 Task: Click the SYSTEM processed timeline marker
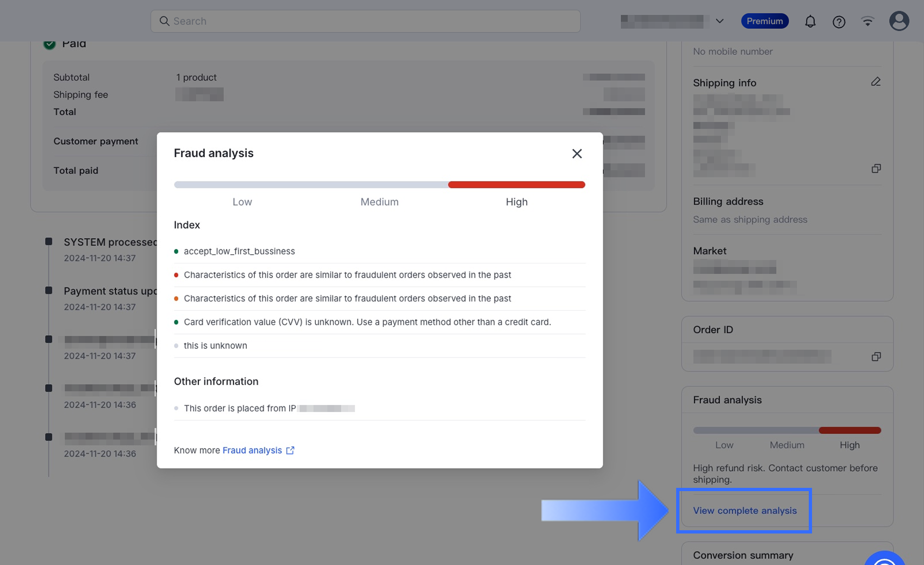tap(49, 242)
